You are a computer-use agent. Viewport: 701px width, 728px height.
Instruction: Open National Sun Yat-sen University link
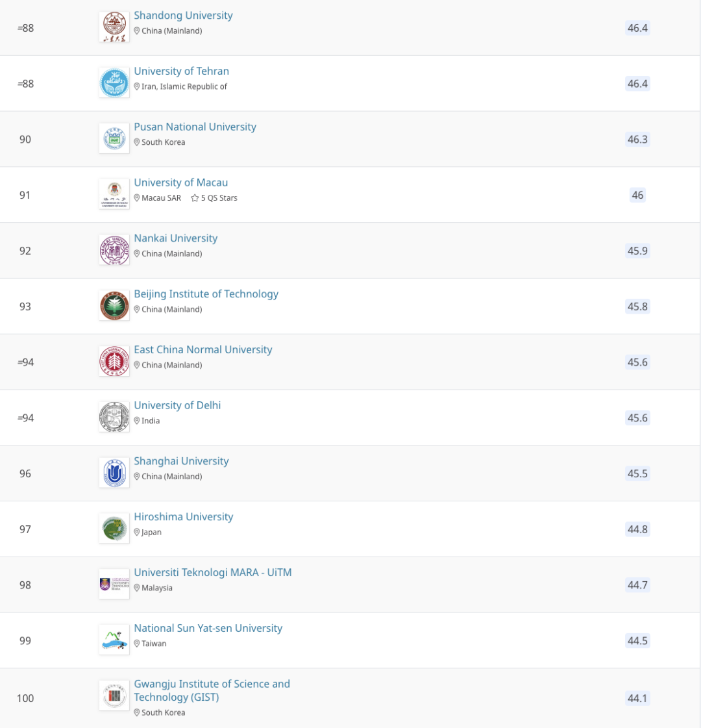[208, 628]
